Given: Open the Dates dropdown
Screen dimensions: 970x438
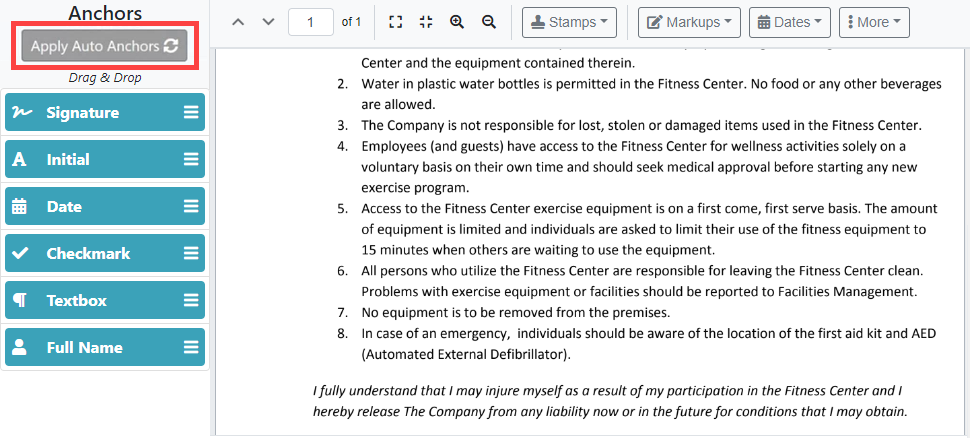Looking at the screenshot, I should (x=790, y=22).
